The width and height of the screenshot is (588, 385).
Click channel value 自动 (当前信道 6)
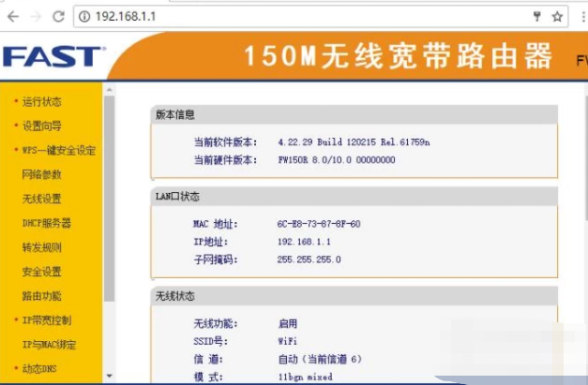pyautogui.click(x=320, y=359)
